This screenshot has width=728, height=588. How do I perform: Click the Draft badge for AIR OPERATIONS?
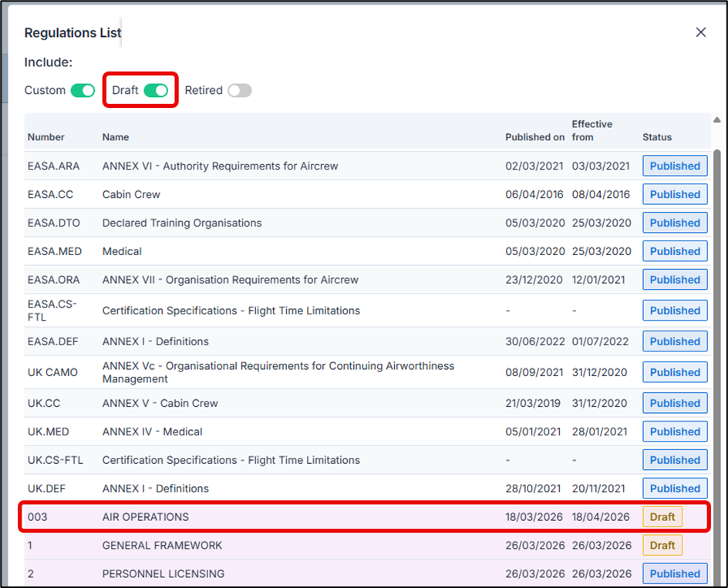click(x=662, y=517)
